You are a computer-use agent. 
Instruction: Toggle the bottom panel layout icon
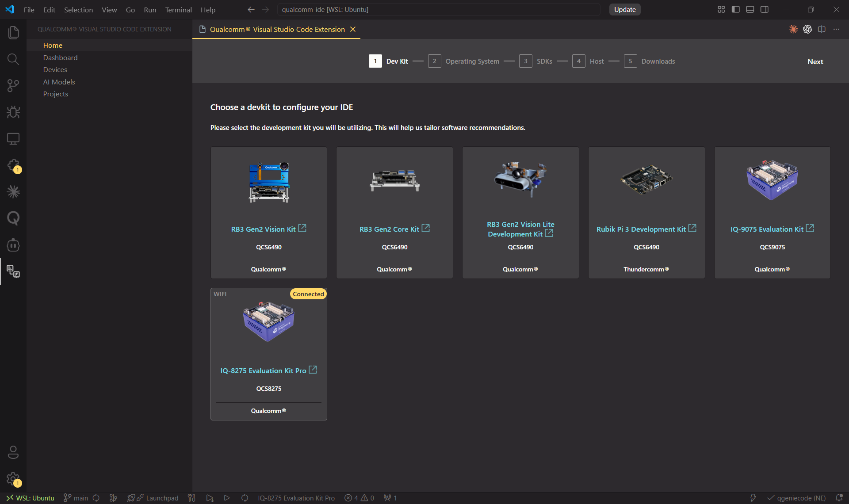[x=750, y=9]
